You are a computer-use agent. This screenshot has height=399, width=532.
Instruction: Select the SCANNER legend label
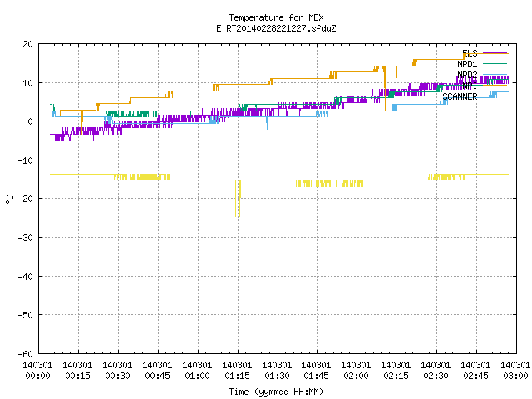(460, 96)
